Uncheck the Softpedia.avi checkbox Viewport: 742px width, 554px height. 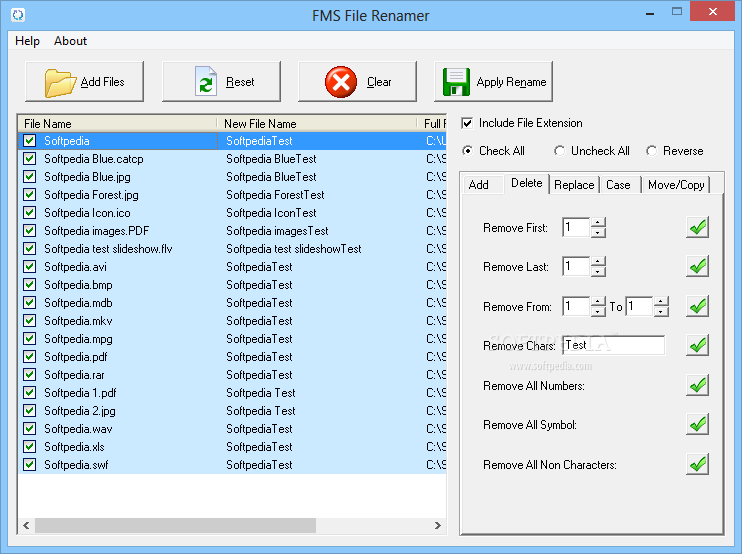30,266
